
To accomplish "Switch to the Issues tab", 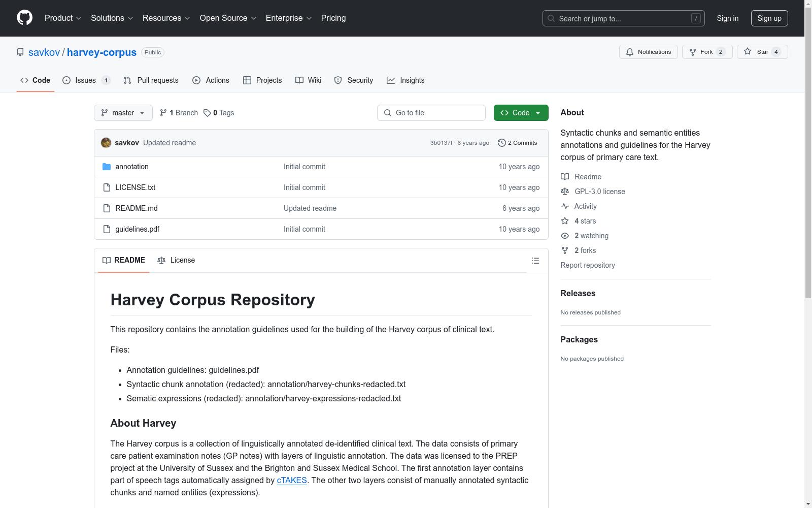I will pos(86,80).
